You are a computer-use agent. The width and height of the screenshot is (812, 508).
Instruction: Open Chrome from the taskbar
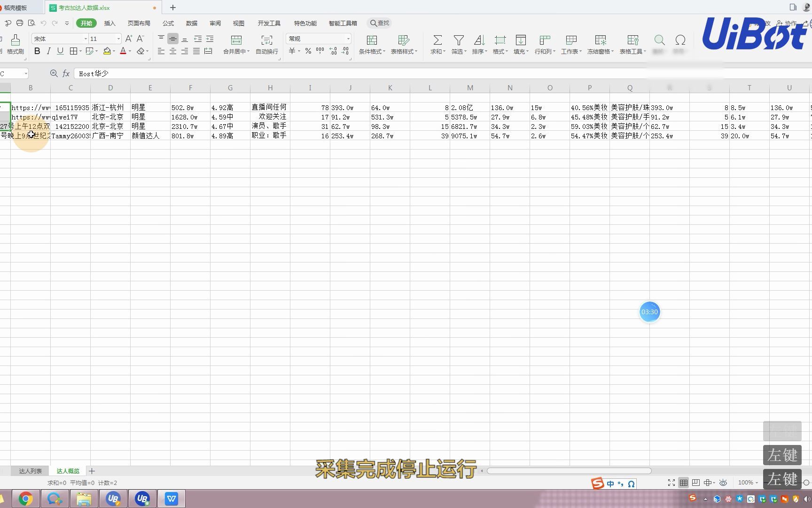[x=25, y=499]
